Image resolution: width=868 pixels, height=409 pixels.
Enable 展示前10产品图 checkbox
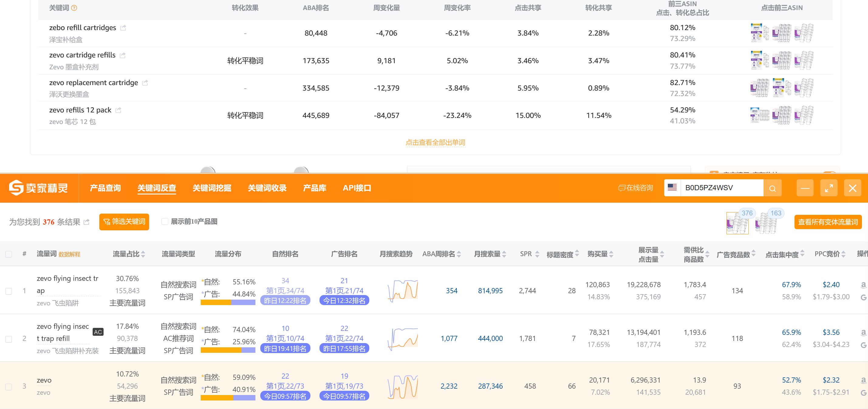[165, 222]
